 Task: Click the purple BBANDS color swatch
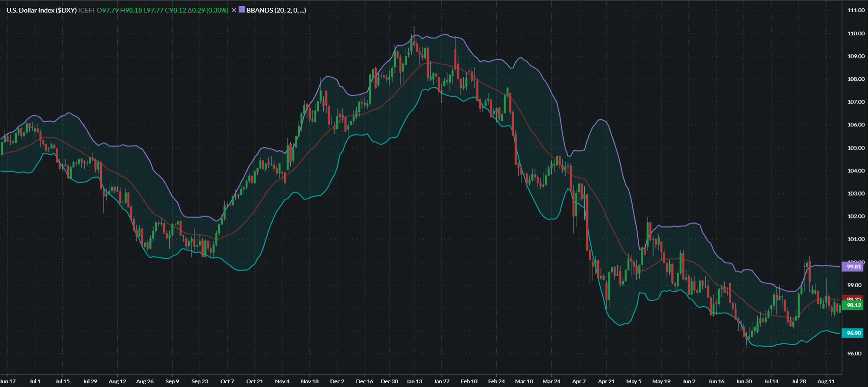[x=242, y=10]
